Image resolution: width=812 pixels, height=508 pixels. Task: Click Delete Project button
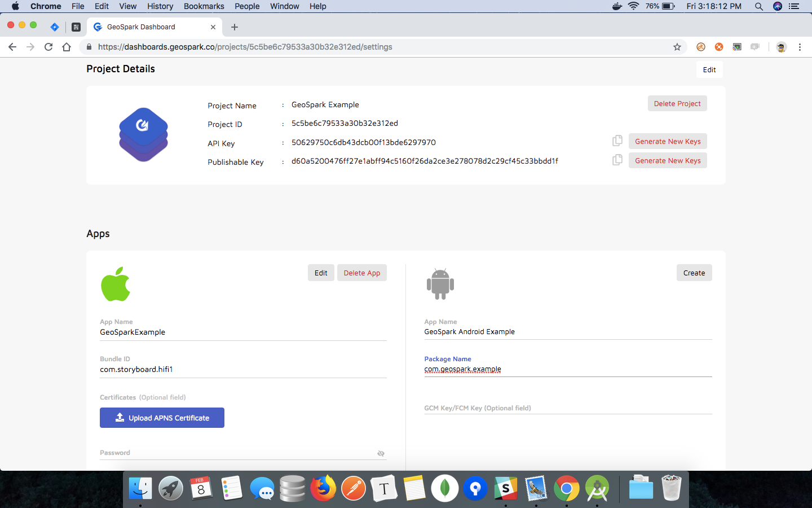677,103
